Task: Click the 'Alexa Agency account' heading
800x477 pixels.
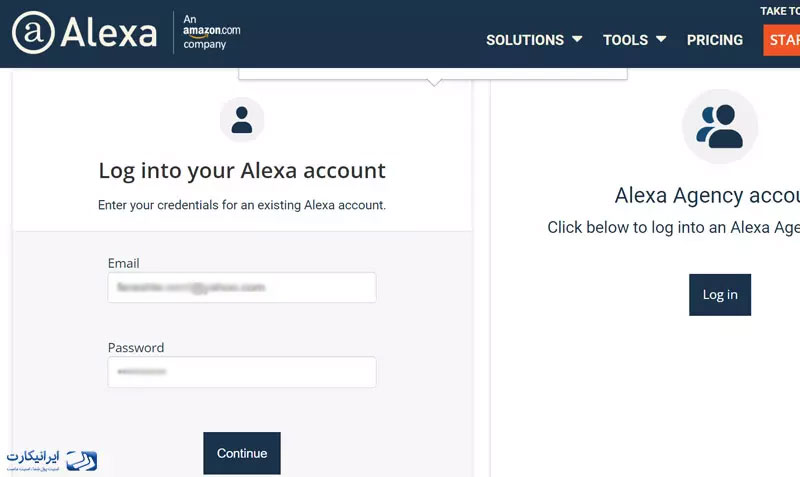Action: [x=707, y=195]
